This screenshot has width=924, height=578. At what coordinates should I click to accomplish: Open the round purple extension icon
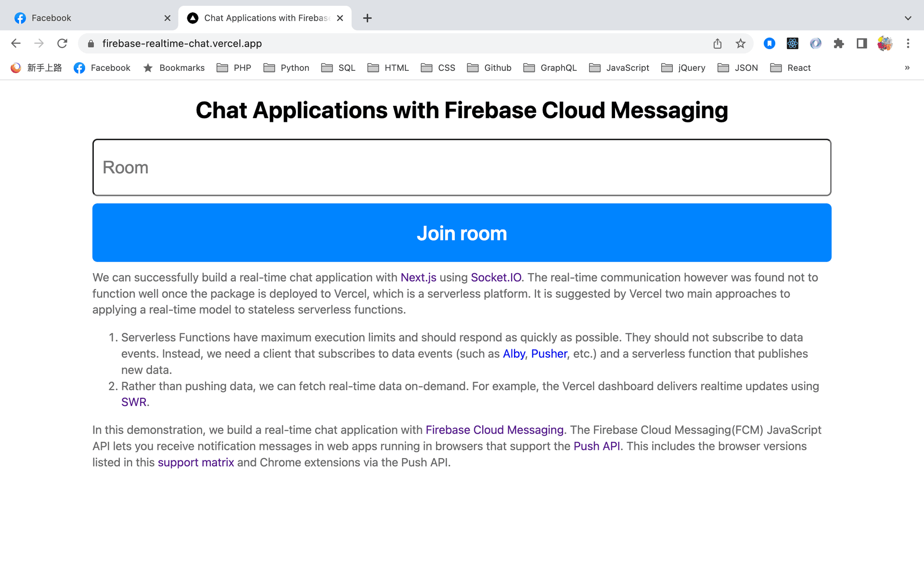point(816,44)
